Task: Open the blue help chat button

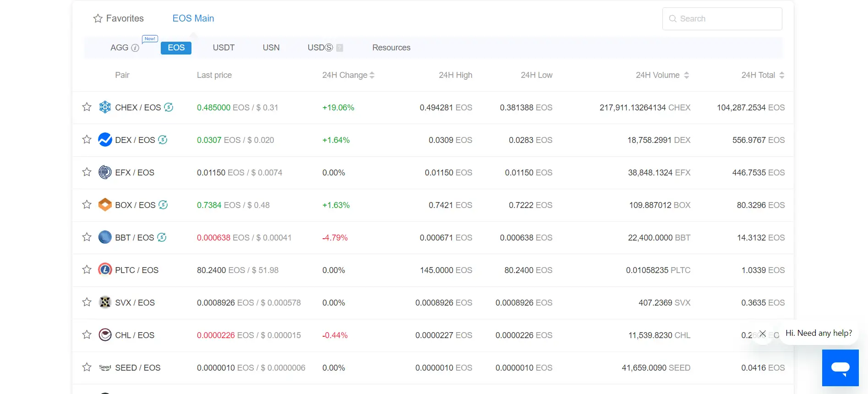Action: point(840,367)
